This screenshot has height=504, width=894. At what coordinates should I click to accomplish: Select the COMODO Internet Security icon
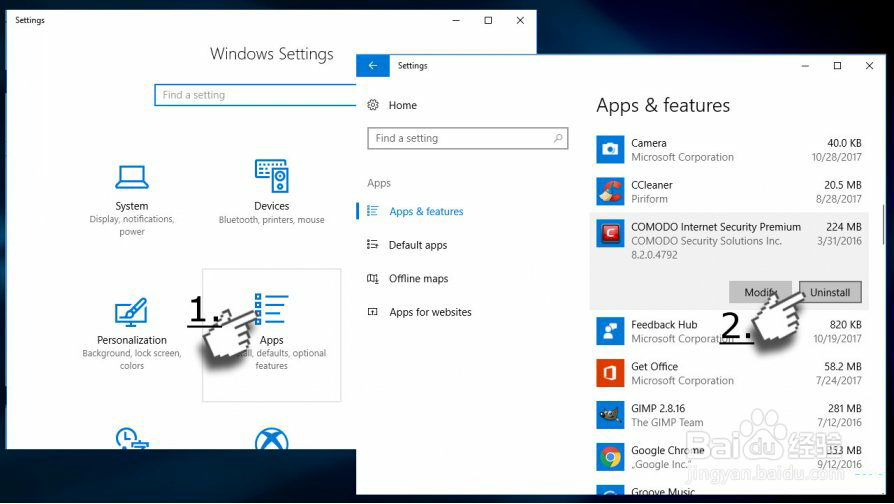pyautogui.click(x=610, y=233)
